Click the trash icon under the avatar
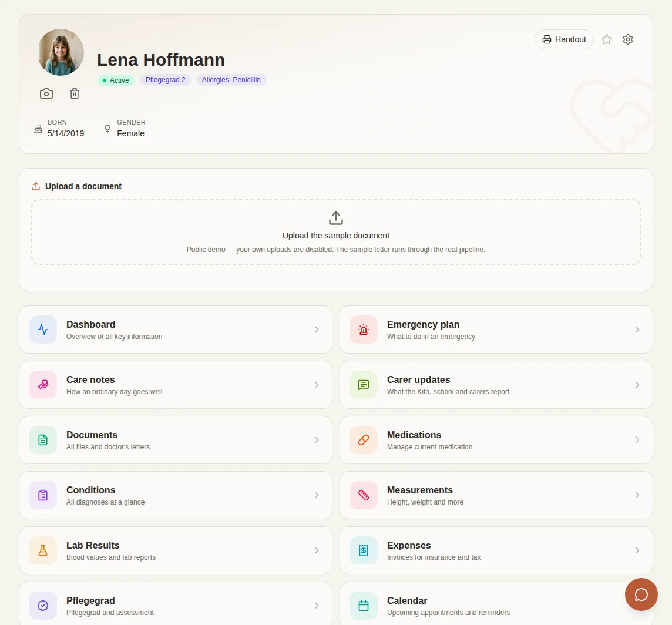 click(x=75, y=93)
